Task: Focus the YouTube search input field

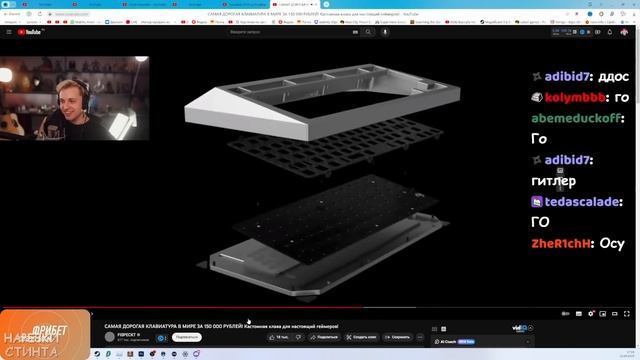Action: (290, 32)
